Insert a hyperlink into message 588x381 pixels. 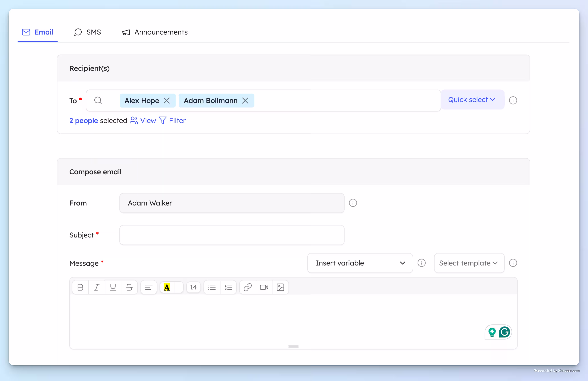[x=248, y=287]
